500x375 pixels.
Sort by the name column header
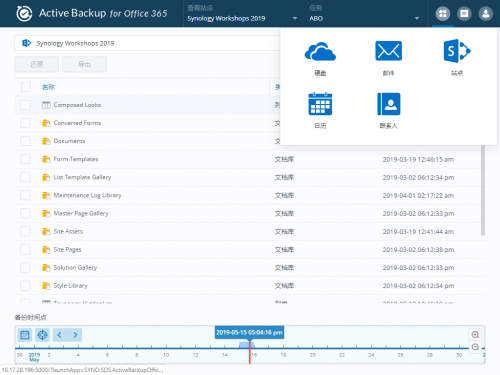tap(48, 87)
